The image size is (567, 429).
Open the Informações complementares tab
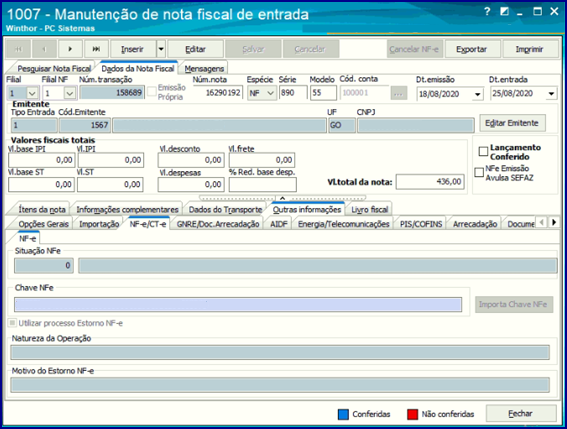pyautogui.click(x=127, y=209)
